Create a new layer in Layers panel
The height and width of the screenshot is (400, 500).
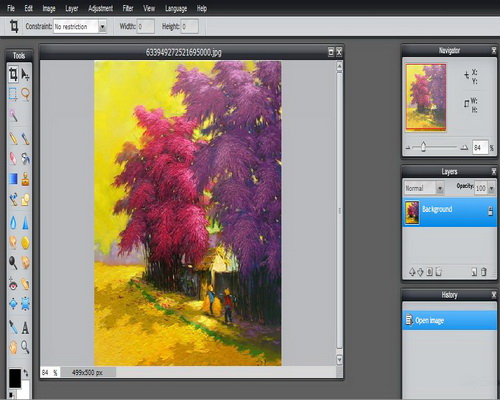pyautogui.click(x=474, y=272)
